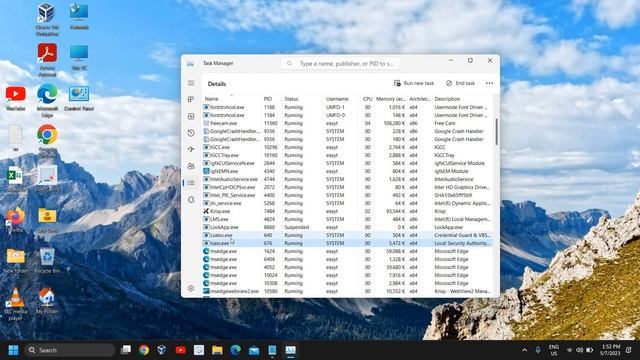The image size is (640, 360).
Task: Select the Firefox desktop icon
Action: 16,220
